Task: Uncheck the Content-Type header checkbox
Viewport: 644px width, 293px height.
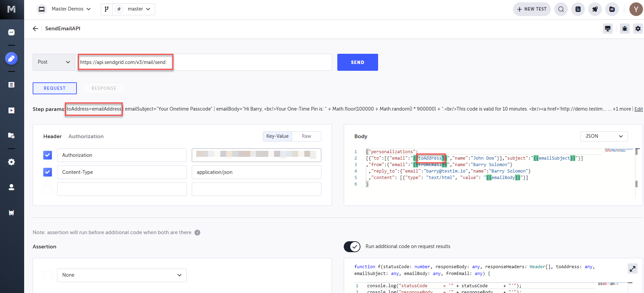Action: 48,172
